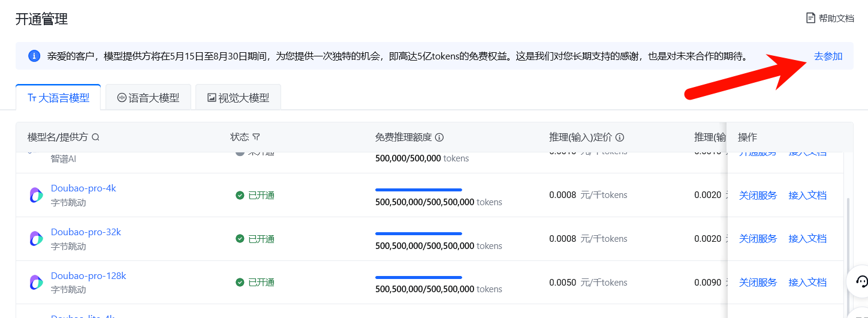Click the green 已开通 check icon for Doubao-pro-4k
Screen dimensions: 868x318
[240, 196]
